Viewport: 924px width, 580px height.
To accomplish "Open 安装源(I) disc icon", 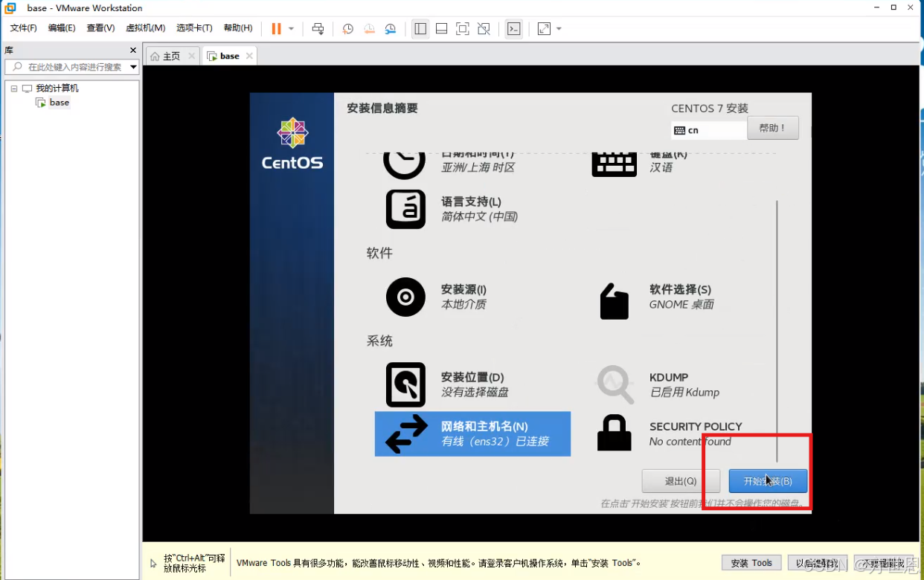I will 405,297.
